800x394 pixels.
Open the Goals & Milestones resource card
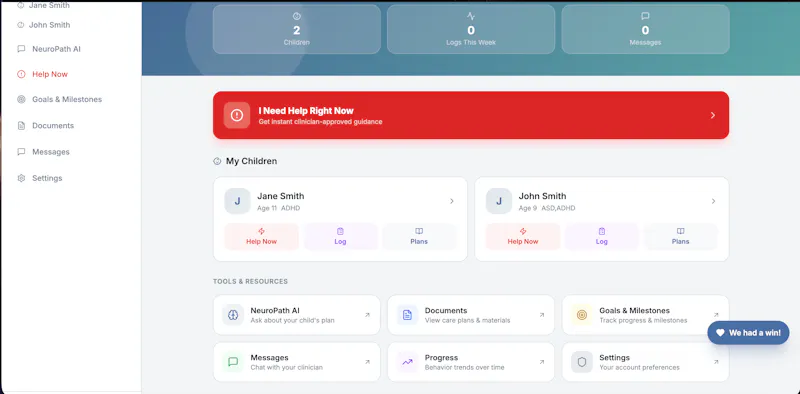tap(645, 315)
